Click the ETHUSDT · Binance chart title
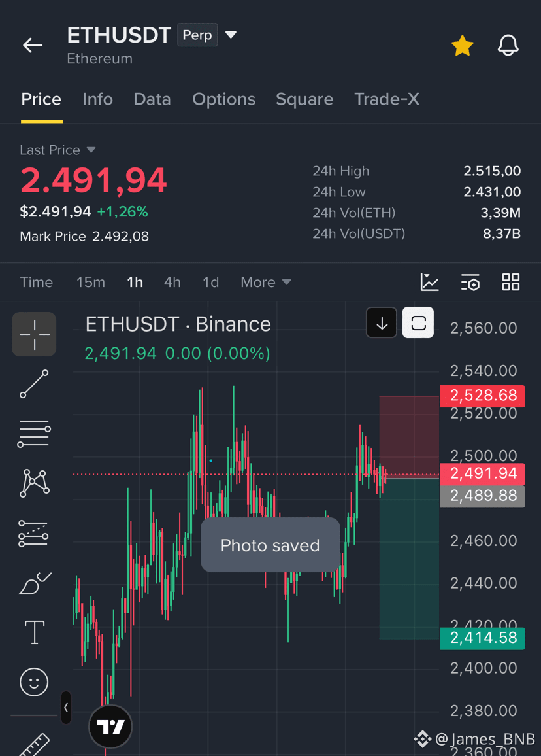 point(178,324)
